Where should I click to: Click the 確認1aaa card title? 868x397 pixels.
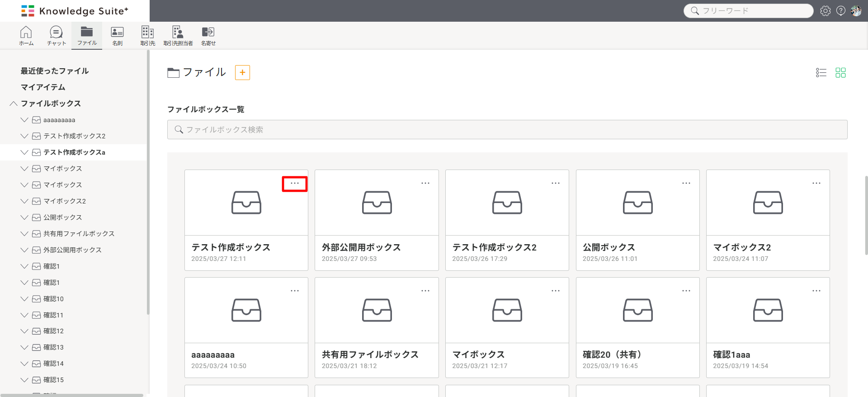click(731, 355)
